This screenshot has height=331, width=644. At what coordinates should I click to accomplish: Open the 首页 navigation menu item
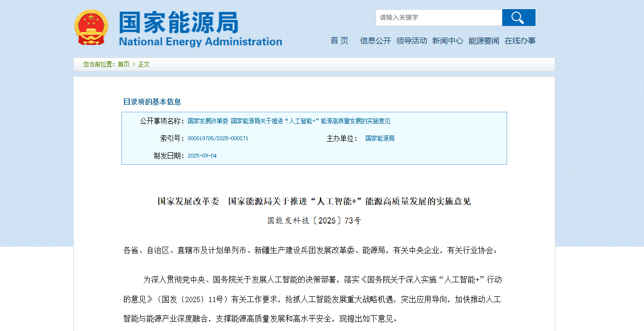(x=339, y=41)
